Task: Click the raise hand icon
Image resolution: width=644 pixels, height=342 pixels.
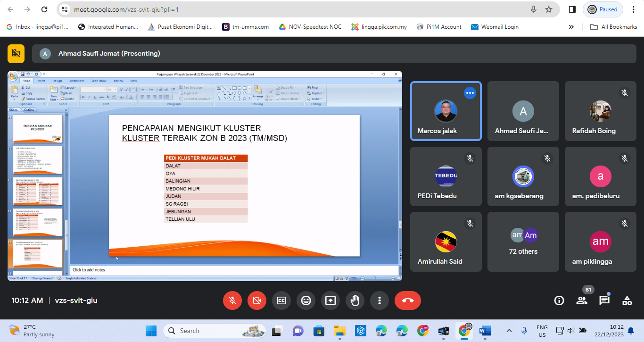Action: (355, 300)
